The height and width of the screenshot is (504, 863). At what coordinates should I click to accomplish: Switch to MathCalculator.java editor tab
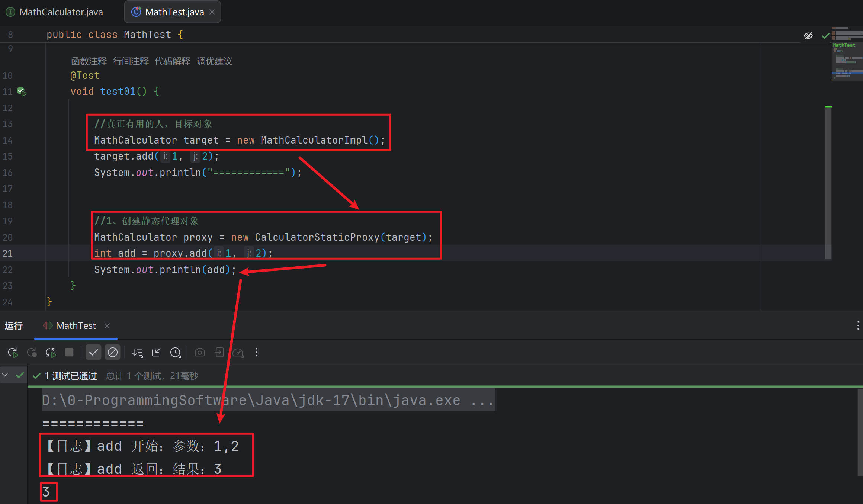[x=61, y=12]
